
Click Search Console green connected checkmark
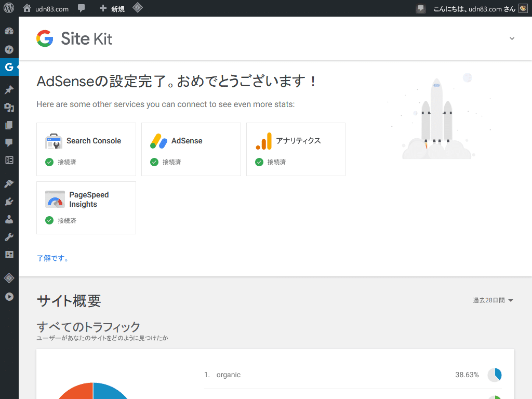(x=49, y=162)
